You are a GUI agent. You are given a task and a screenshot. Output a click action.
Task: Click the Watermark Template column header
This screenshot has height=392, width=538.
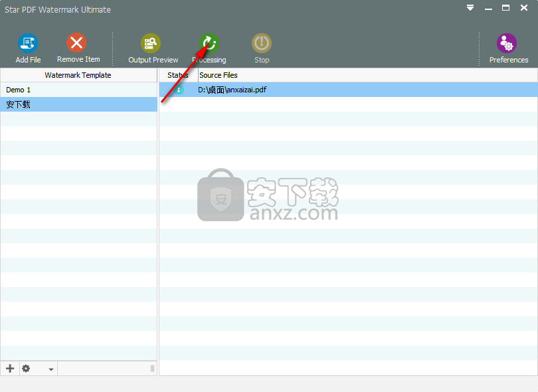click(x=78, y=75)
